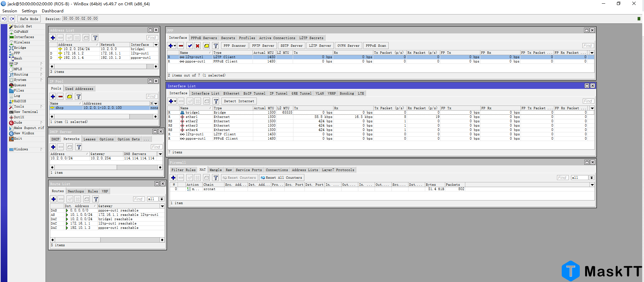Open the Settings menu
The height and width of the screenshot is (282, 644).
point(29,11)
